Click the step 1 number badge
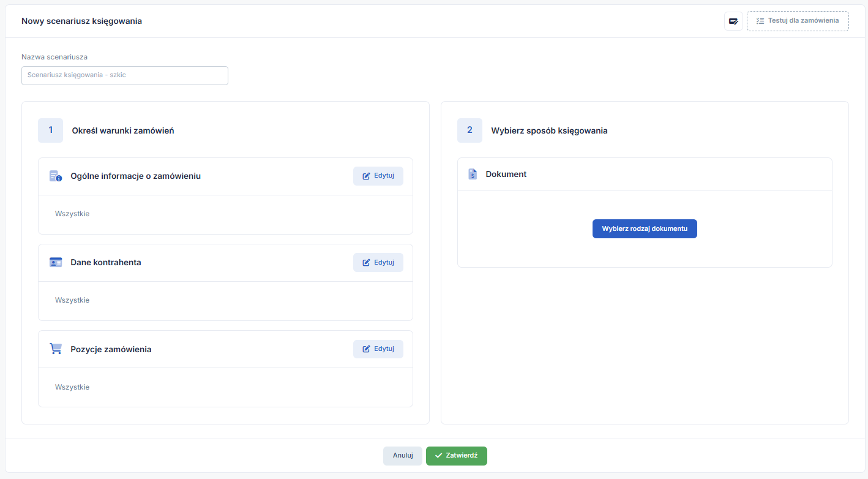Image resolution: width=868 pixels, height=479 pixels. pyautogui.click(x=50, y=130)
